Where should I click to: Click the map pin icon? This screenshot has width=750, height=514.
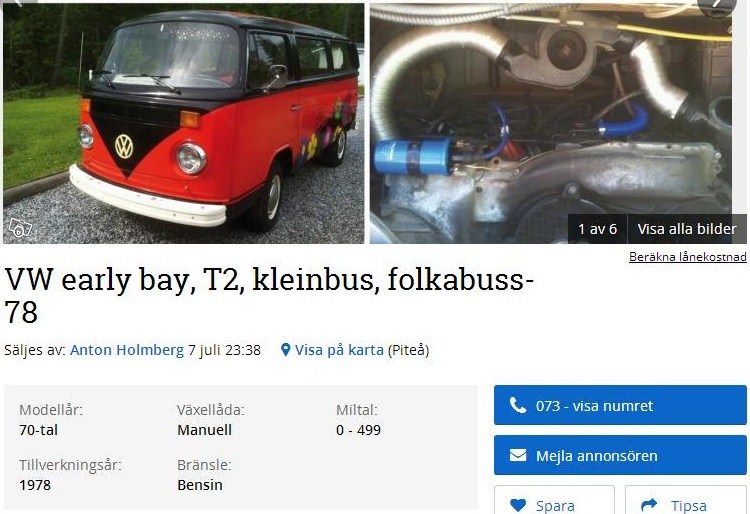(x=286, y=350)
